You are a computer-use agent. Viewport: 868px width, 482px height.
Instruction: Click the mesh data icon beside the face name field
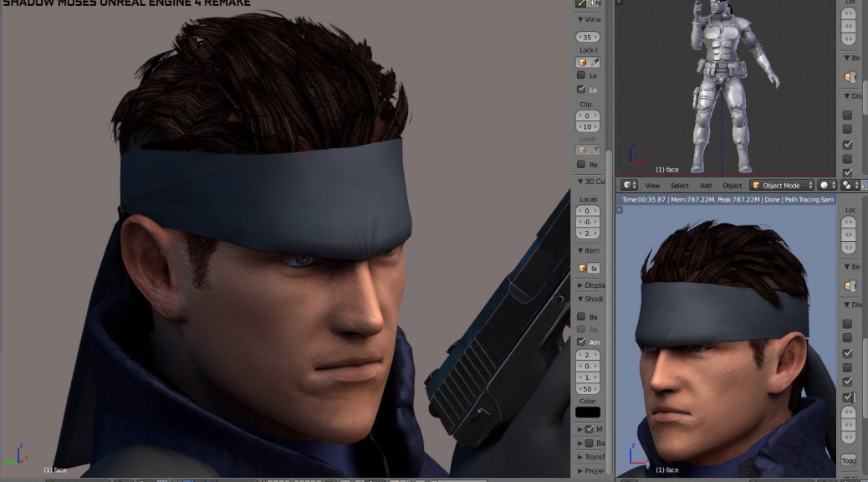[x=583, y=268]
